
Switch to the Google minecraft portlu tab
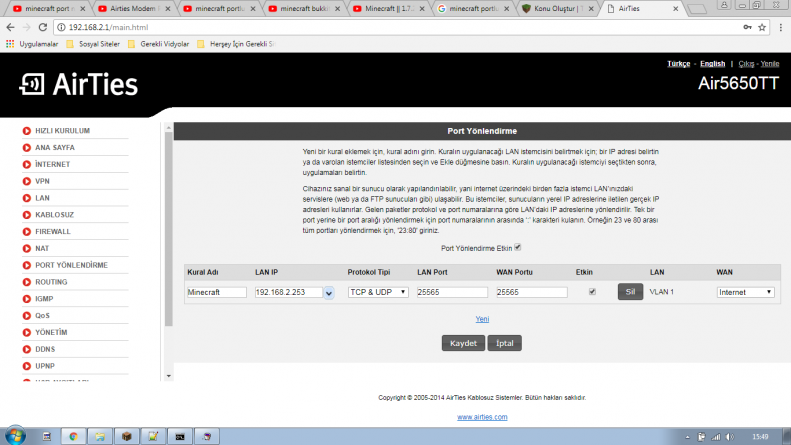(474, 9)
